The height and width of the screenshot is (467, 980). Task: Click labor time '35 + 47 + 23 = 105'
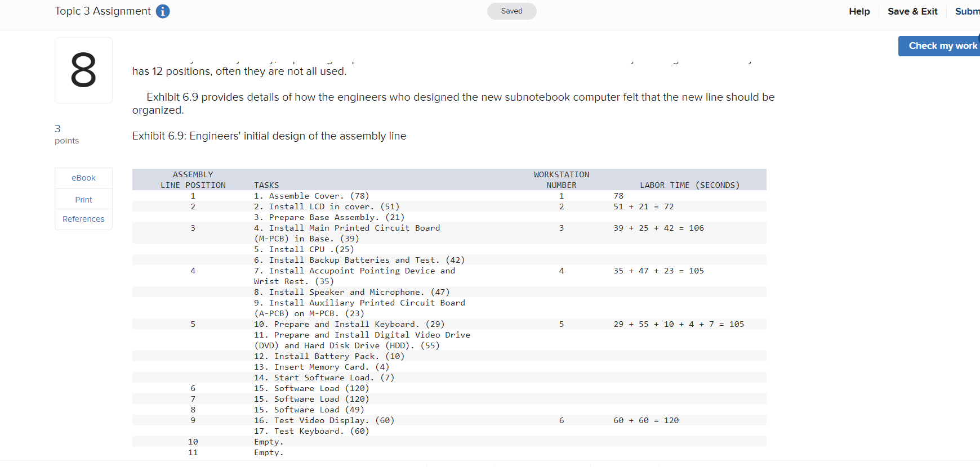(x=659, y=271)
